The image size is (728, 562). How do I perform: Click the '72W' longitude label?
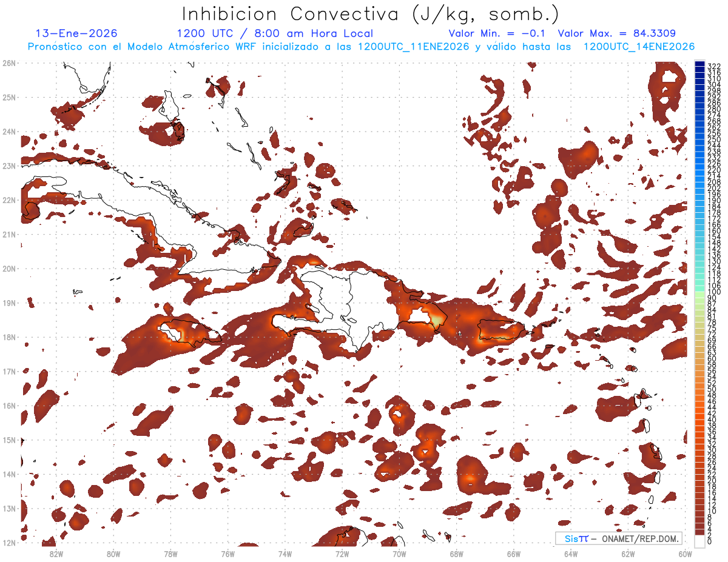pos(342,553)
